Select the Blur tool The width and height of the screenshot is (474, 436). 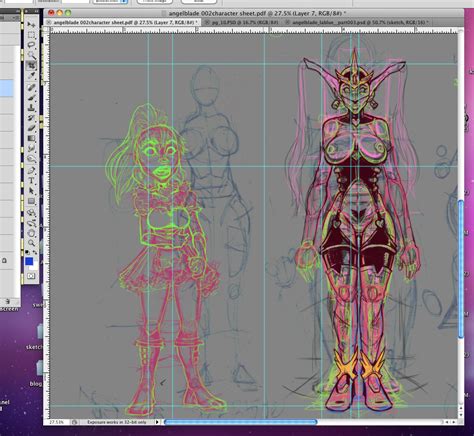(31, 148)
